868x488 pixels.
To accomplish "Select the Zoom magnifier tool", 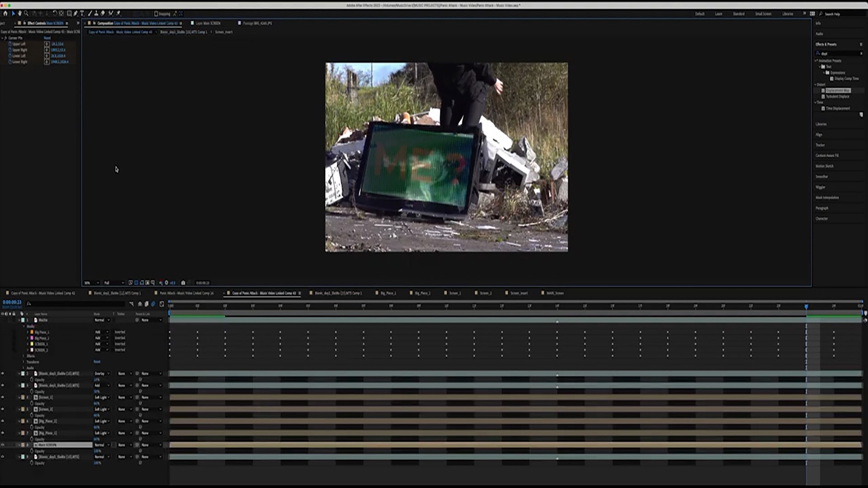I will pyautogui.click(x=26, y=14).
